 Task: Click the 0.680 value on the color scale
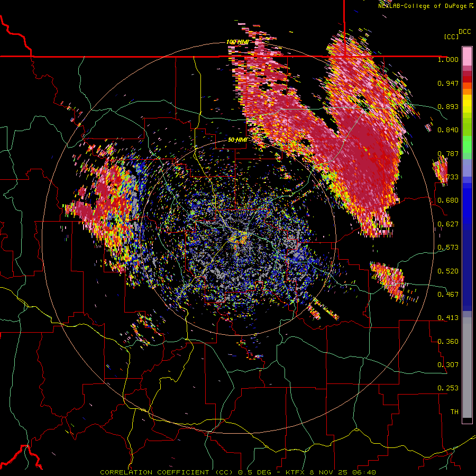pos(448,200)
